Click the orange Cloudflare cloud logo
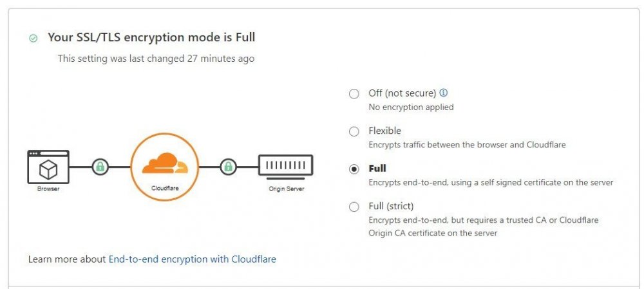Viewport: 644px width, 289px height. pyautogui.click(x=165, y=164)
